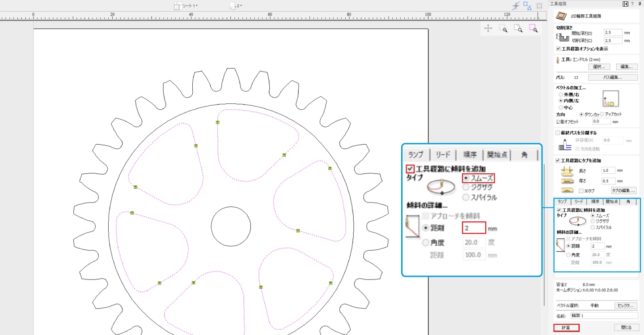Click the pan view icon
This screenshot has width=644, height=335.
488,28
